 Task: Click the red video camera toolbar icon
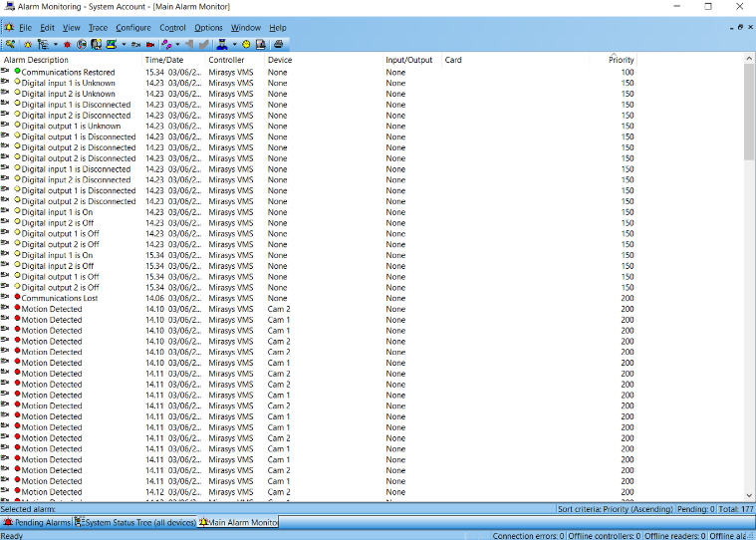pyautogui.click(x=149, y=44)
